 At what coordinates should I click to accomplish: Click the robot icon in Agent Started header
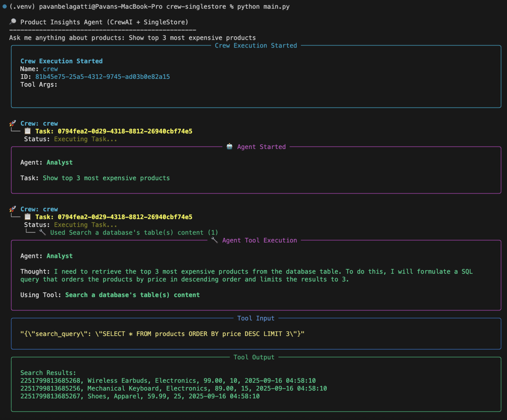pyautogui.click(x=230, y=147)
